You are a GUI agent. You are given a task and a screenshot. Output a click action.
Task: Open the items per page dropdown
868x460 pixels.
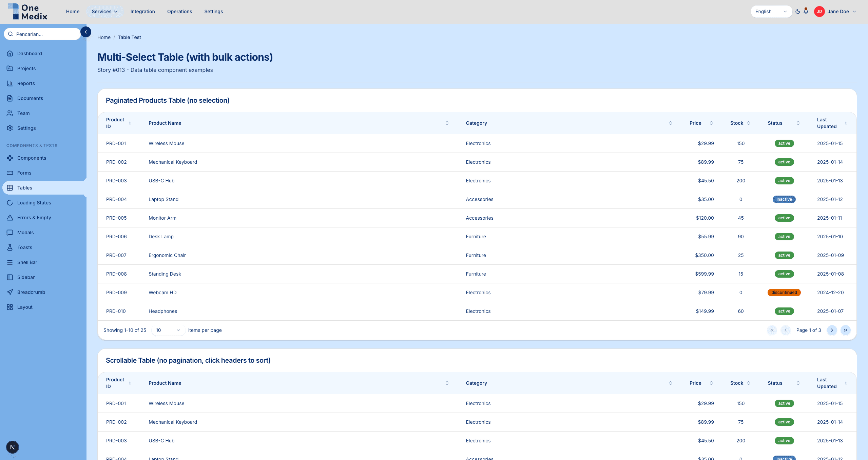point(168,330)
